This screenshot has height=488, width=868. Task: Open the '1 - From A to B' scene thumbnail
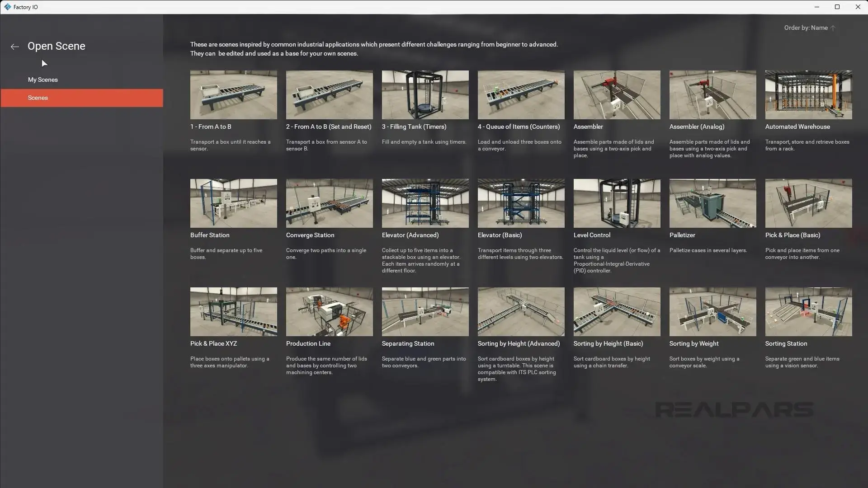coord(233,94)
